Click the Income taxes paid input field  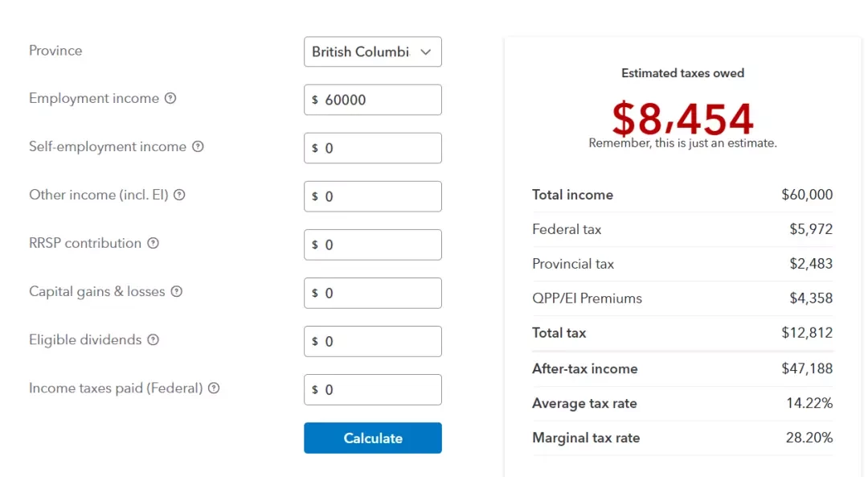click(x=373, y=389)
